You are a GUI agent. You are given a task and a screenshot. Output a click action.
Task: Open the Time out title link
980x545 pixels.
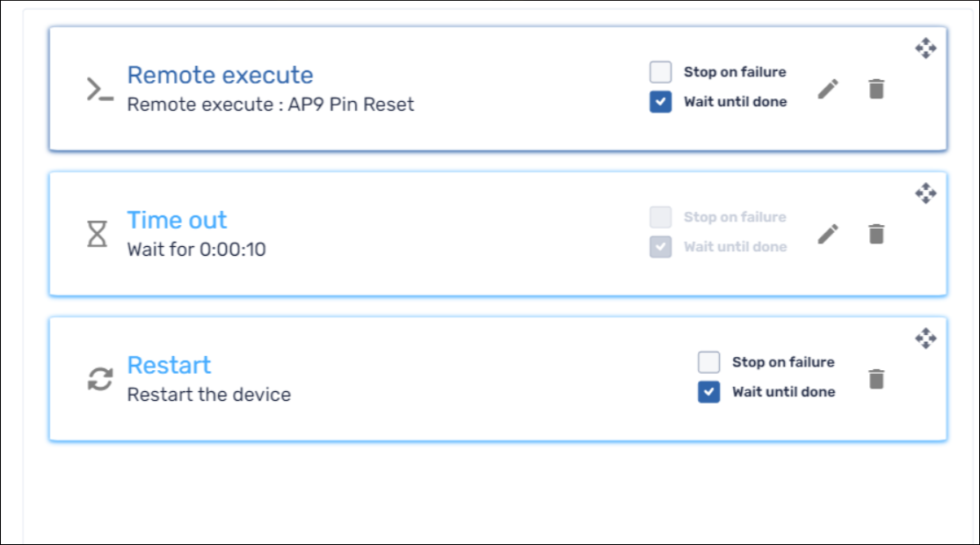pyautogui.click(x=178, y=220)
